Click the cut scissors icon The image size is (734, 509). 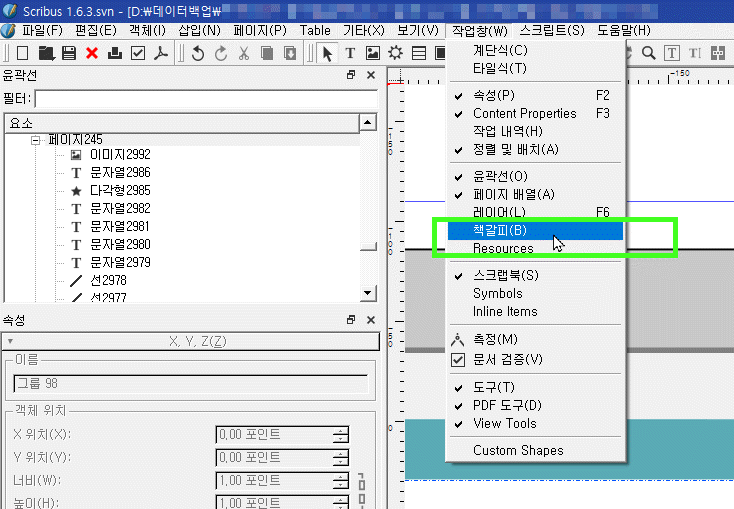[243, 53]
